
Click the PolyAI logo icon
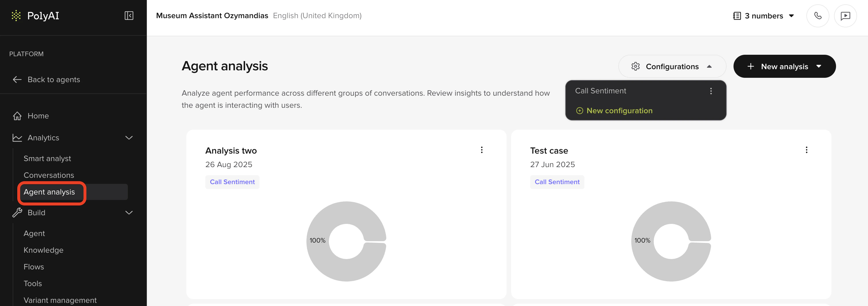pyautogui.click(x=16, y=16)
